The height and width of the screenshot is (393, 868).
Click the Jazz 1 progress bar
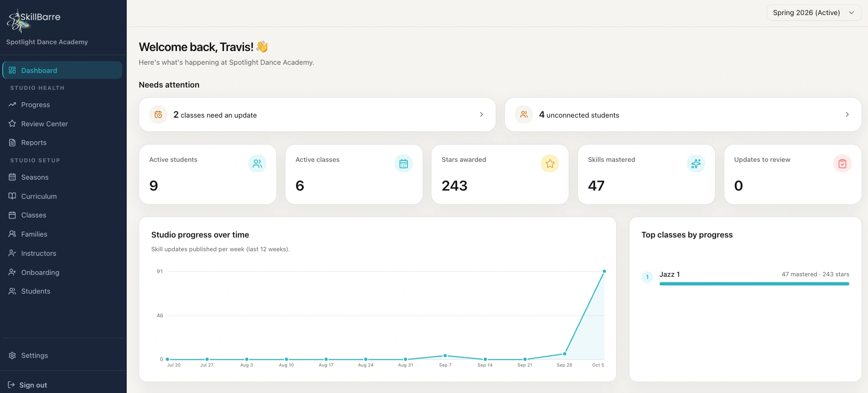pos(754,284)
